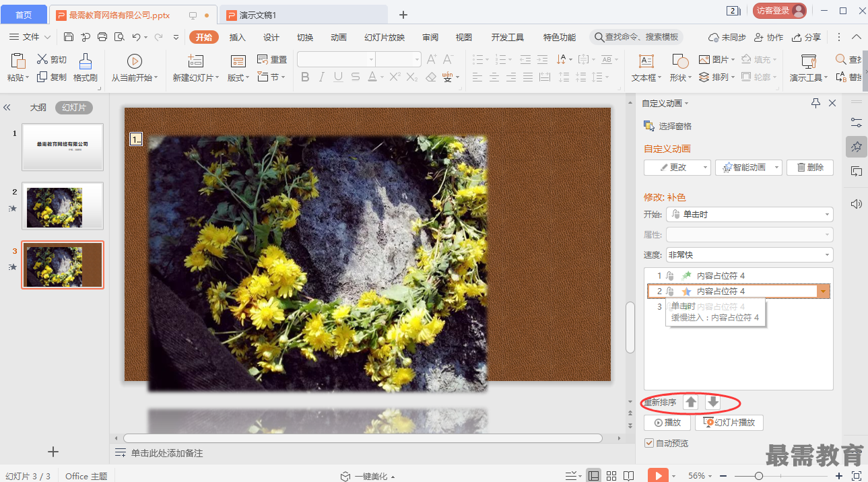
Task: Open dropdown arrow of selected animation item 2
Action: [824, 291]
